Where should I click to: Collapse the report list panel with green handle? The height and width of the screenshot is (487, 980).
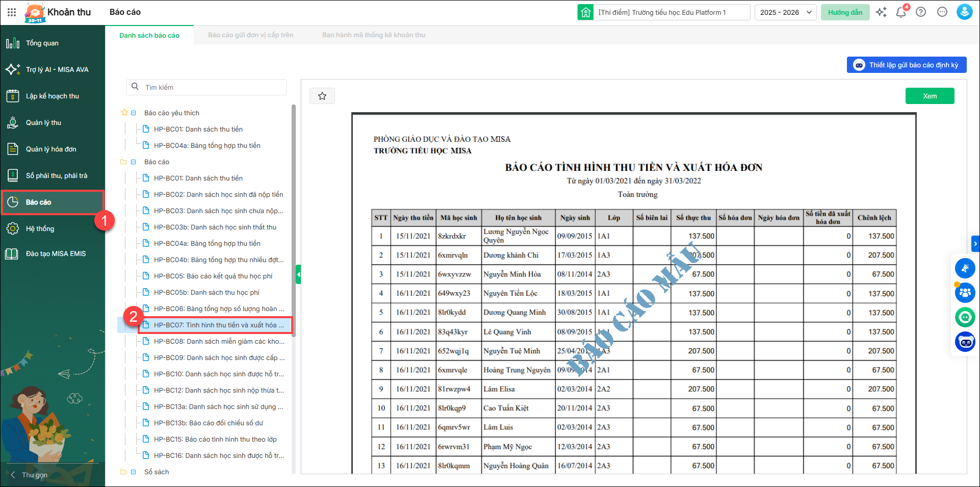[298, 274]
